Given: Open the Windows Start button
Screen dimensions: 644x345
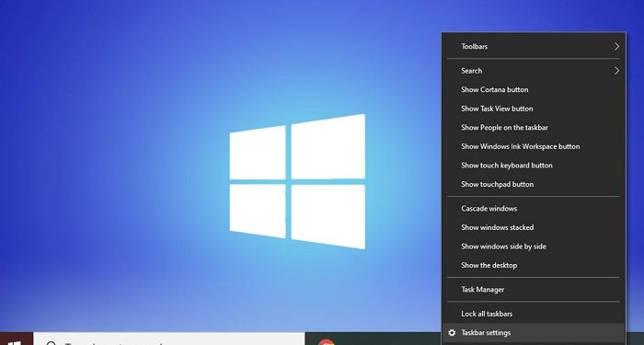Looking at the screenshot, I should coord(16,339).
